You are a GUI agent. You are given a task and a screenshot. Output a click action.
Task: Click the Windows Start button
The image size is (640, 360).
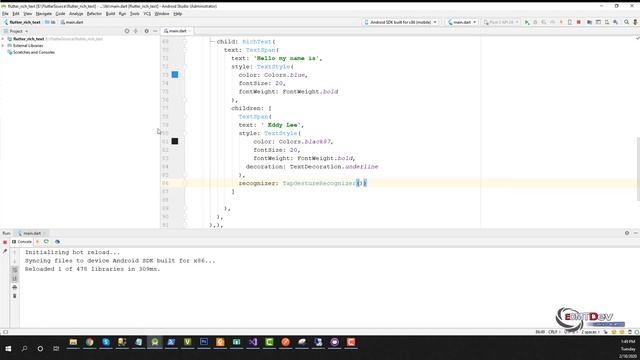coord(8,349)
